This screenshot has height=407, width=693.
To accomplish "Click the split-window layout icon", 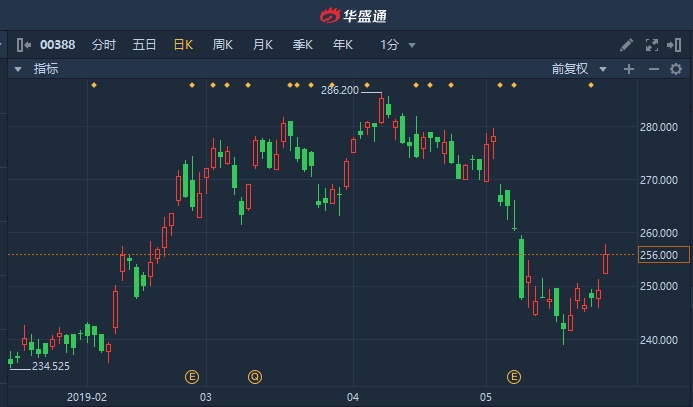I will [x=675, y=45].
